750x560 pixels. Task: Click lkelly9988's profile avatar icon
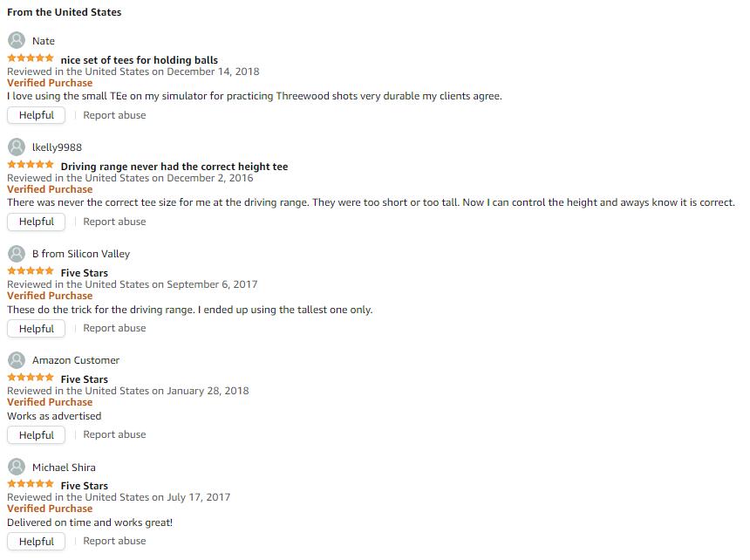point(17,147)
